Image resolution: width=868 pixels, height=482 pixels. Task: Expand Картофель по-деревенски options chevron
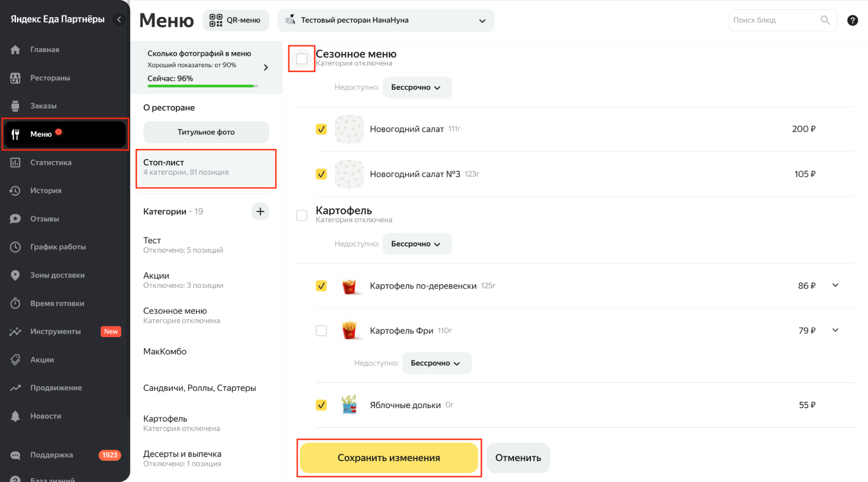coord(835,285)
